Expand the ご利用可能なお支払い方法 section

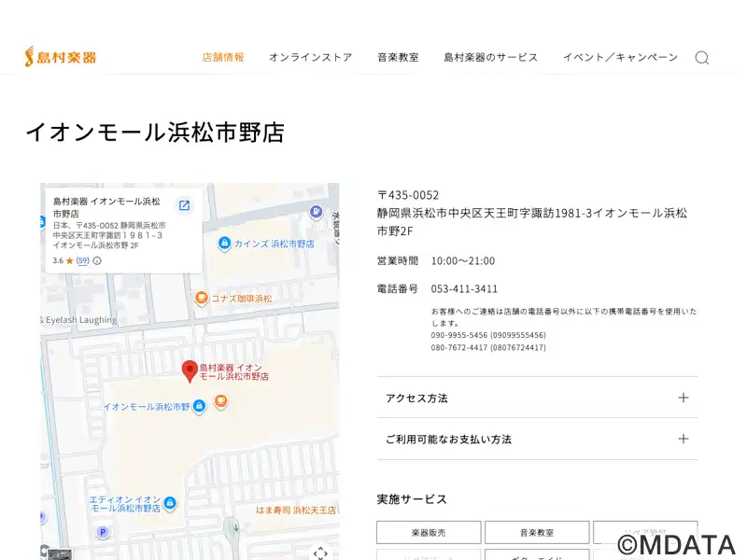tap(537, 439)
